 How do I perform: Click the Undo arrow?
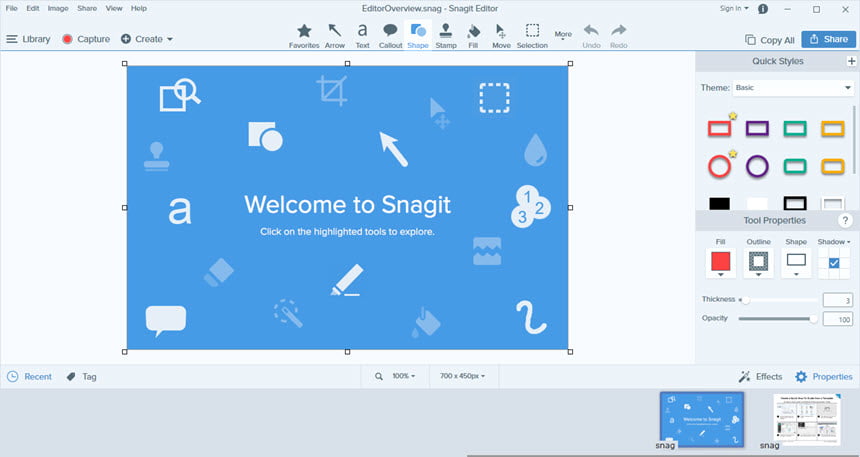[591, 36]
